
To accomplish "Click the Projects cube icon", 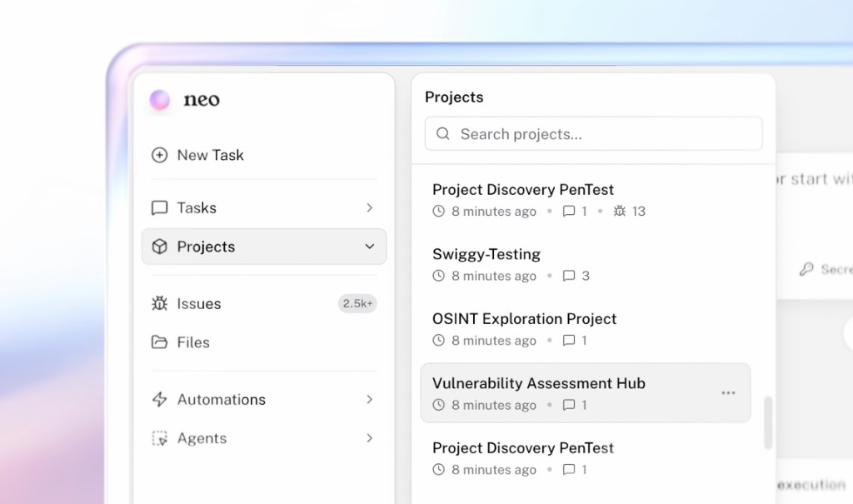I will (159, 247).
